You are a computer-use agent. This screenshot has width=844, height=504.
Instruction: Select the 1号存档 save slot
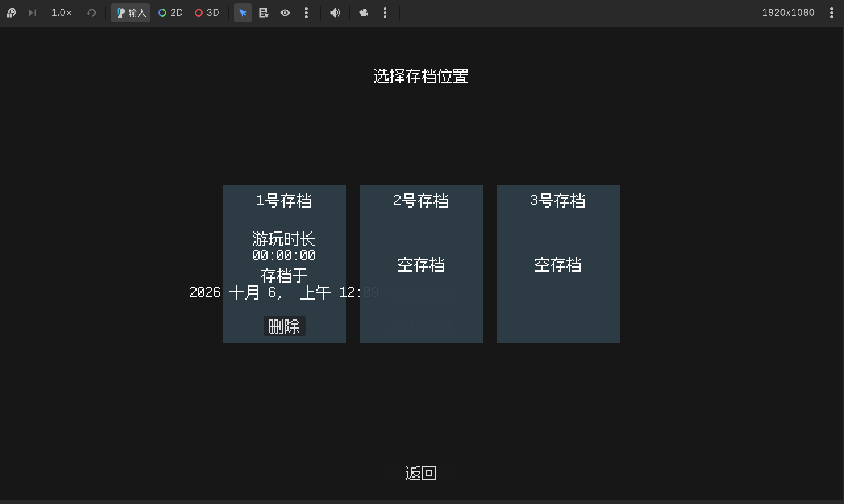click(x=285, y=264)
